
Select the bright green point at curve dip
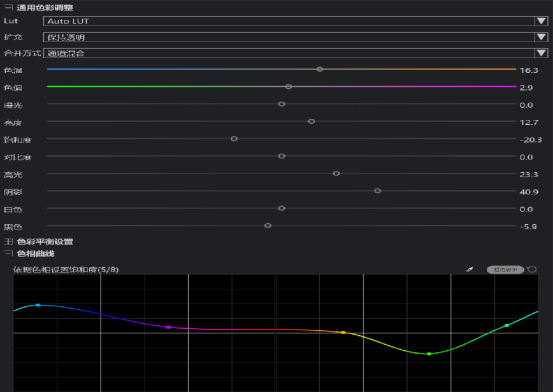pos(429,354)
